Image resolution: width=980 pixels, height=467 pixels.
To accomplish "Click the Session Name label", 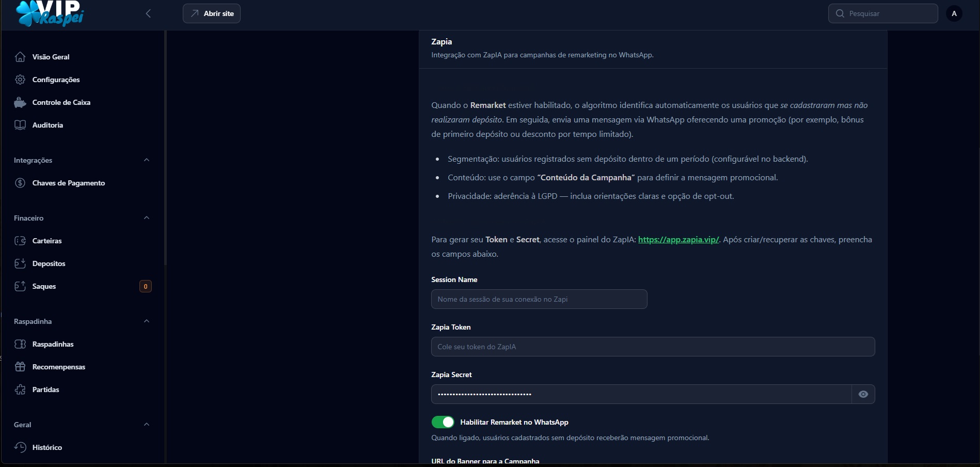I will pyautogui.click(x=454, y=279).
